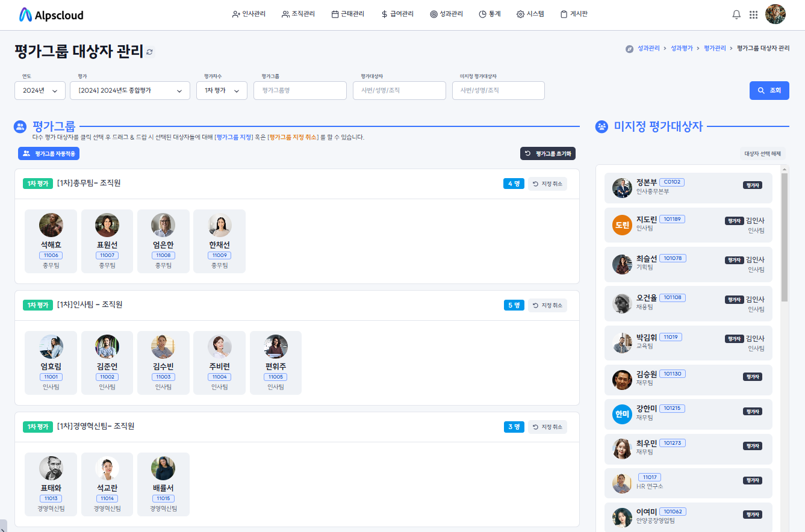Click 평가그룹 초기화 button
This screenshot has height=532, width=805.
547,153
